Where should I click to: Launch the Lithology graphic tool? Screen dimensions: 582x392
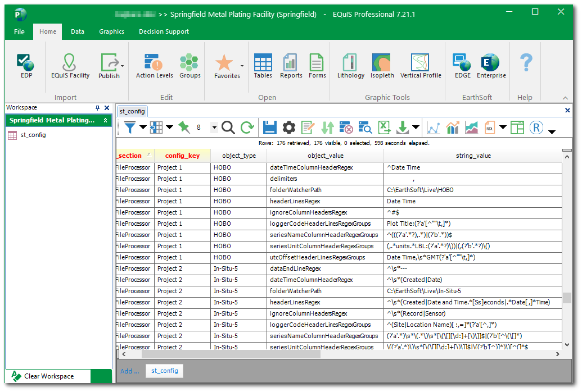350,63
